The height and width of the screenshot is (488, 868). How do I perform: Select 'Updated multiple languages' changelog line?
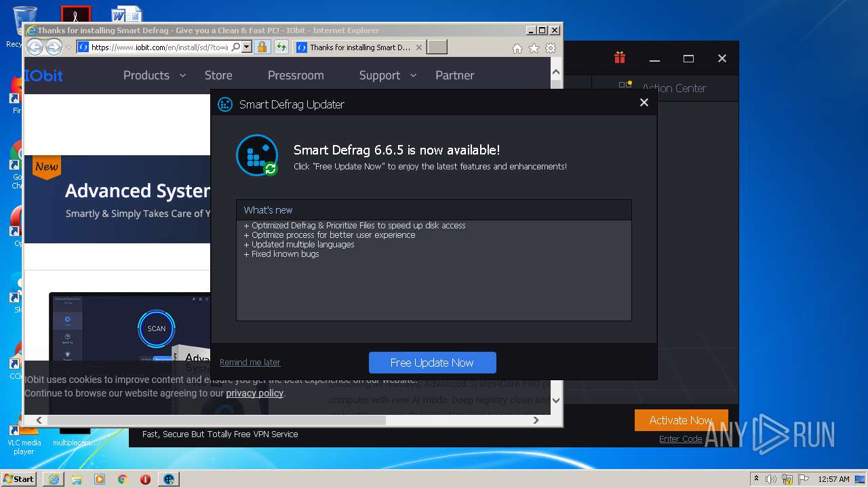click(299, 245)
